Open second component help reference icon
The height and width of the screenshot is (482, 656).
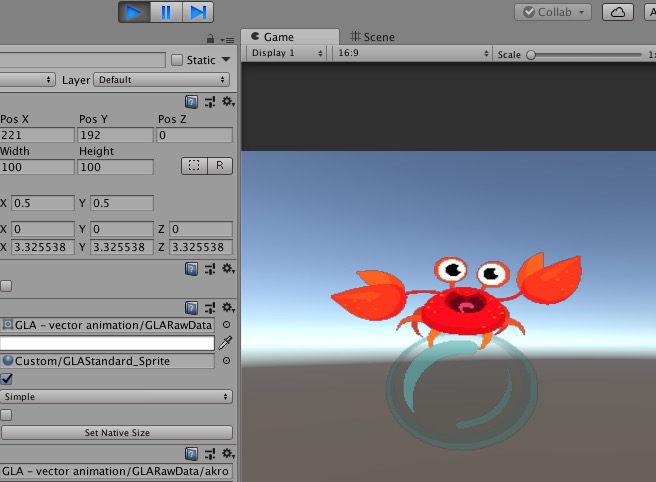[191, 269]
